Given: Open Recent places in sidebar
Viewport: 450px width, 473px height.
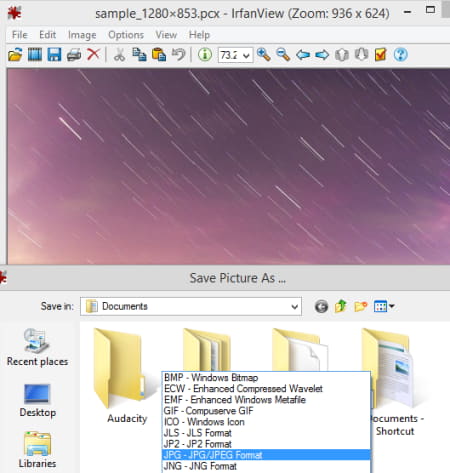Looking at the screenshot, I should pos(37,347).
